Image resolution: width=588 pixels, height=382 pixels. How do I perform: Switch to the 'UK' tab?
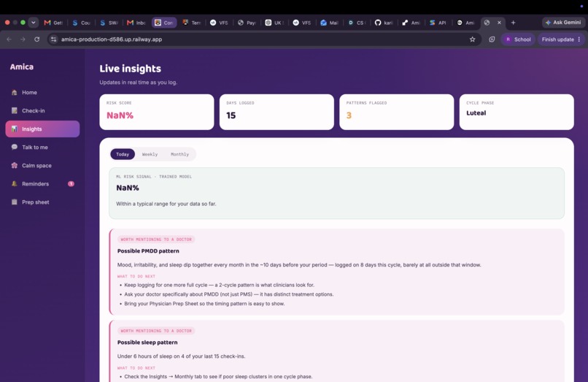tap(274, 23)
